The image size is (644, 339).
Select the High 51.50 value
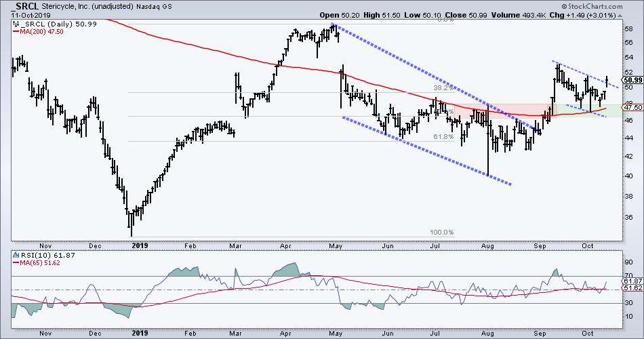(x=382, y=15)
